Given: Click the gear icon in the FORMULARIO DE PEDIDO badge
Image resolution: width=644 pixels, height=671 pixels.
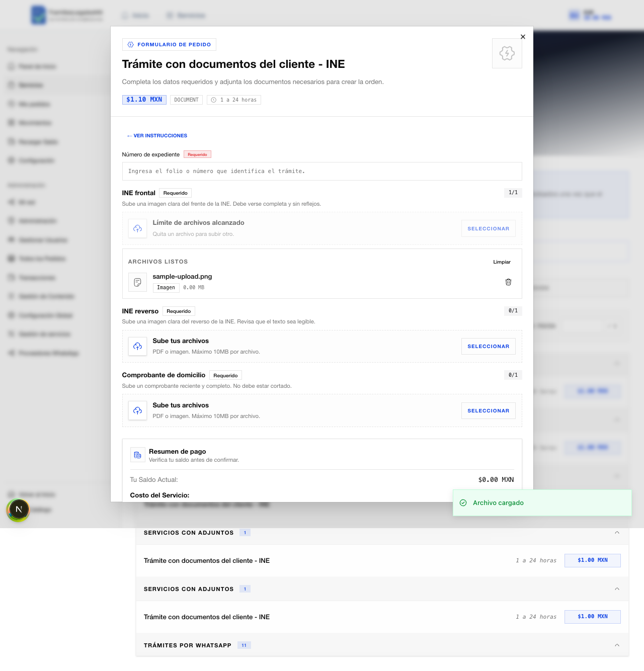Looking at the screenshot, I should pyautogui.click(x=131, y=45).
